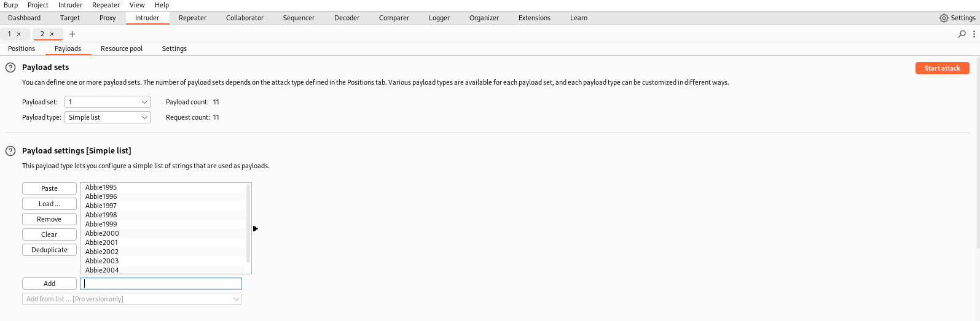Open the Collaborator tab
The height and width of the screenshot is (321, 980).
[x=245, y=18]
